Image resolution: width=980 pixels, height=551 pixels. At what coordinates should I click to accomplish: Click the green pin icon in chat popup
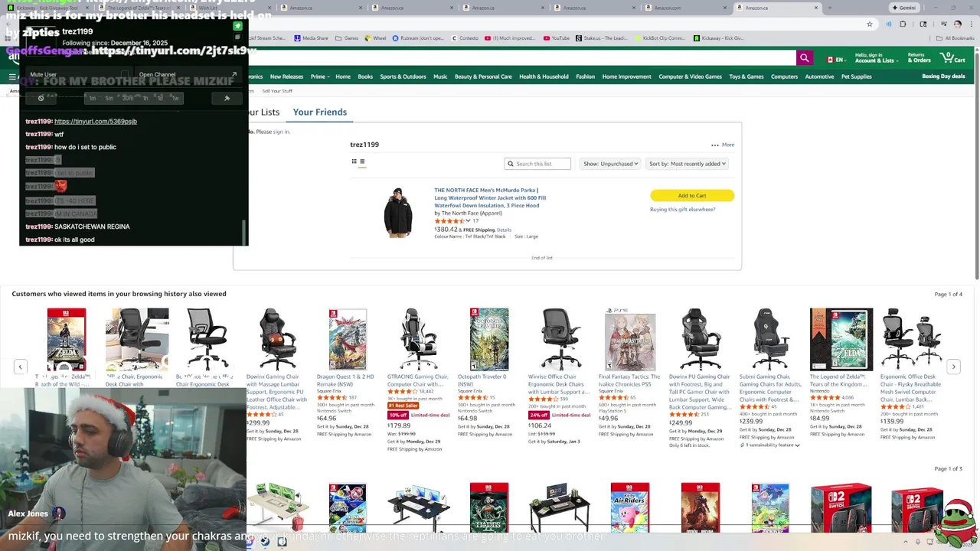coord(237,26)
